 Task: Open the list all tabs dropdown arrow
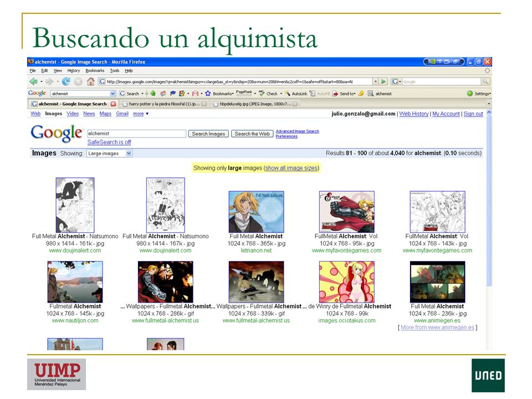(489, 104)
